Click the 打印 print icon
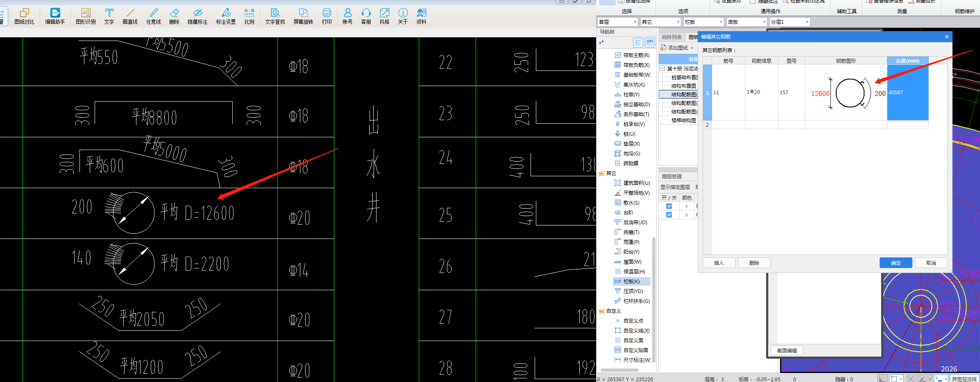 point(327,16)
